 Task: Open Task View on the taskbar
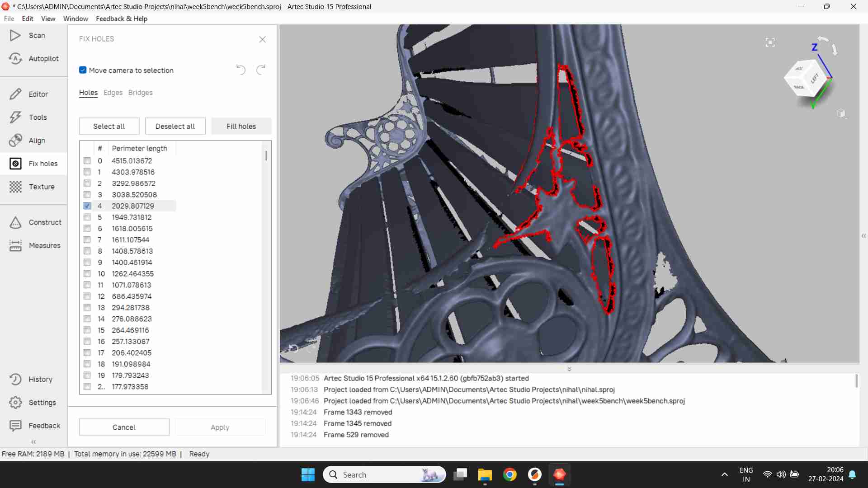click(460, 474)
